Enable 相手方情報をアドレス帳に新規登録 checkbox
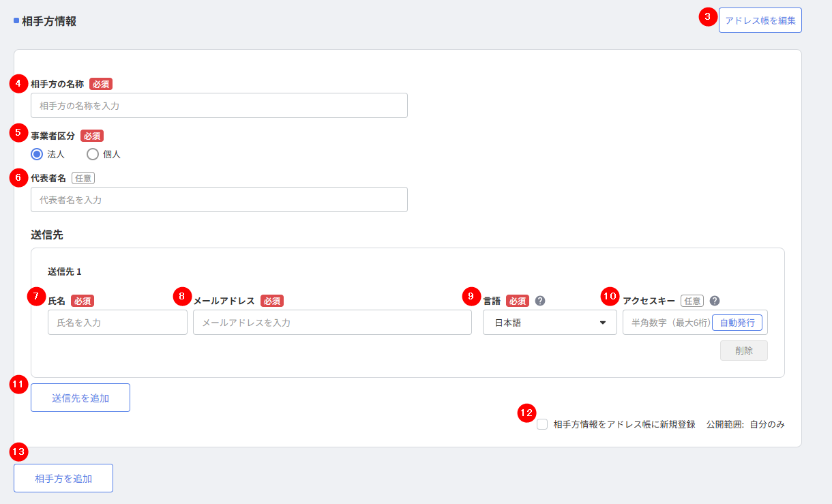Viewport: 832px width, 504px height. pos(542,425)
